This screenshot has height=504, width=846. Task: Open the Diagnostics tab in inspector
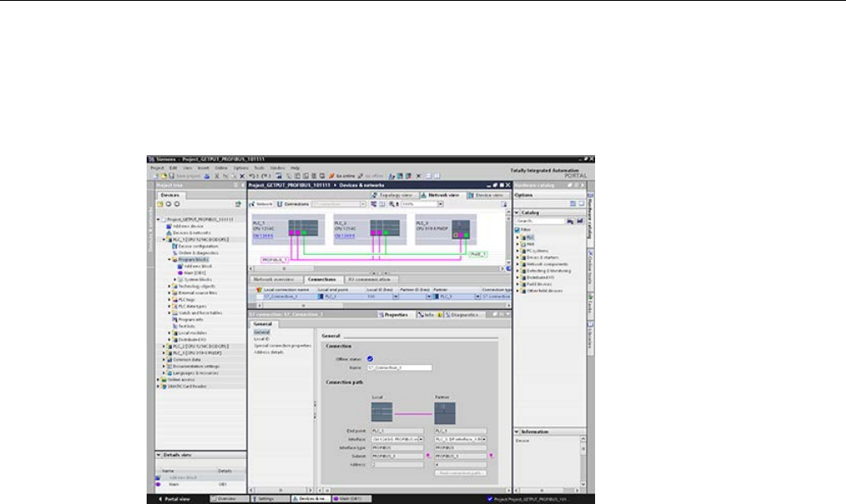pos(462,315)
